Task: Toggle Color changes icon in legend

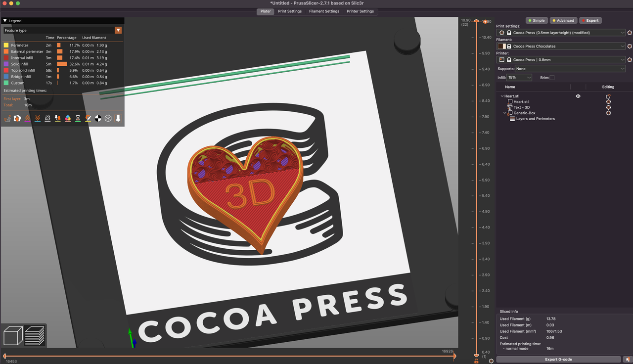Action: point(68,119)
